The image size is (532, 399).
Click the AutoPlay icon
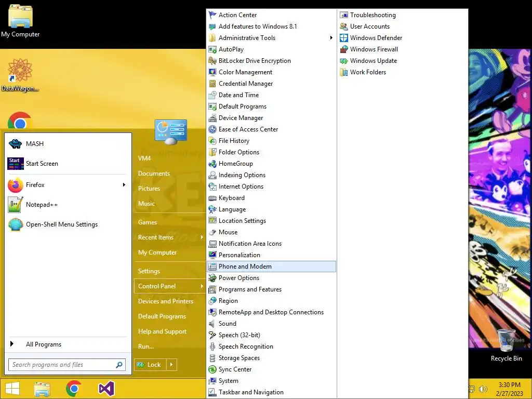point(212,49)
